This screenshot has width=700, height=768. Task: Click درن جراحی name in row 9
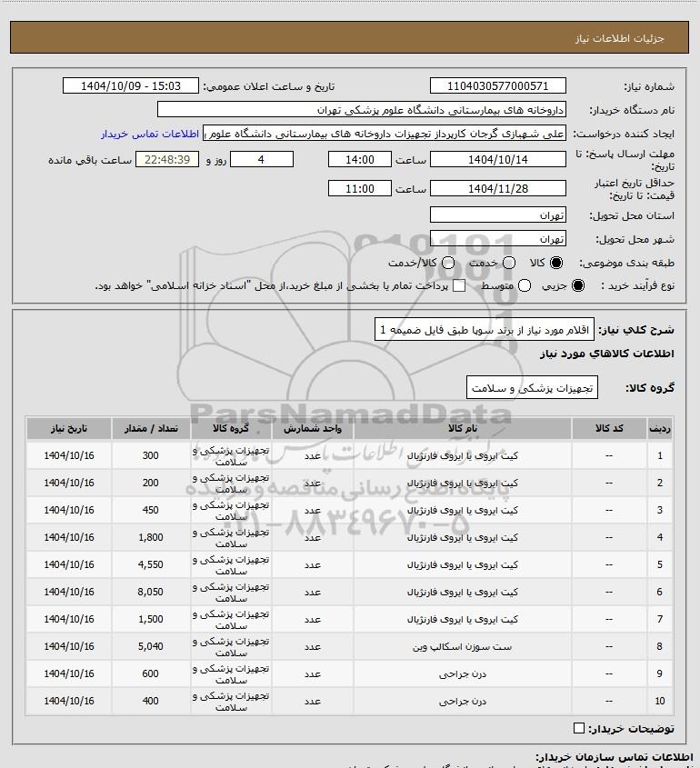pos(463,674)
